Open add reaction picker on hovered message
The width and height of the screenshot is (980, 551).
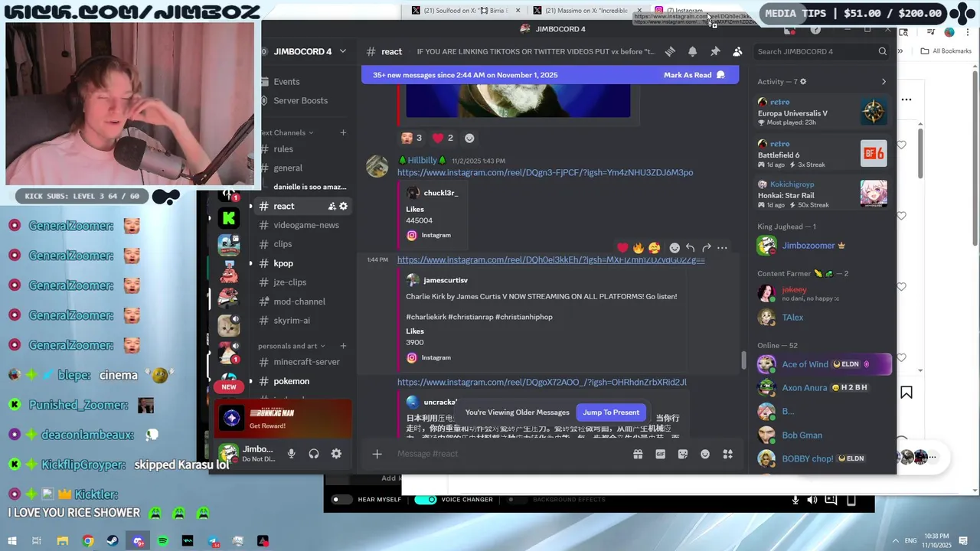pos(675,248)
